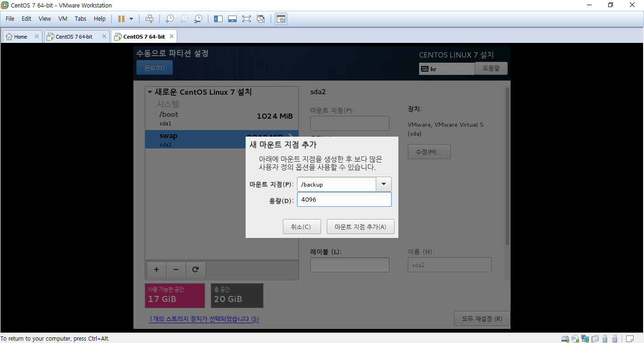Click the Unity mode toolbar icon
The width and height of the screenshot is (644, 343).
(x=261, y=19)
